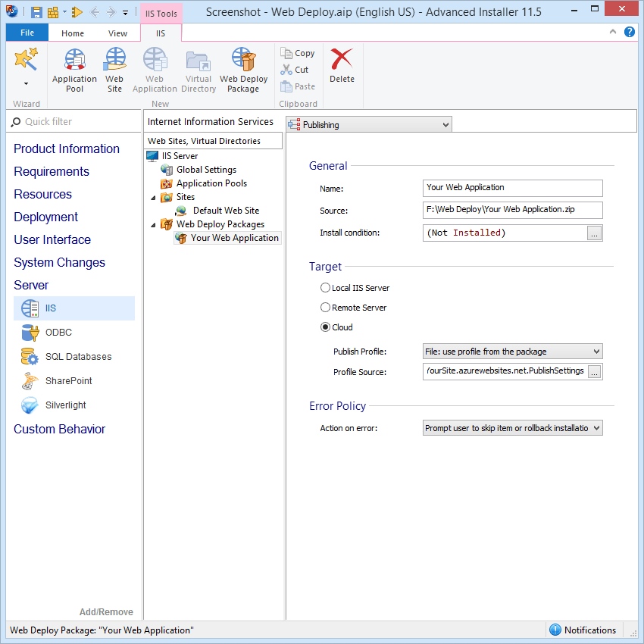Browse the Install condition value

coord(596,233)
